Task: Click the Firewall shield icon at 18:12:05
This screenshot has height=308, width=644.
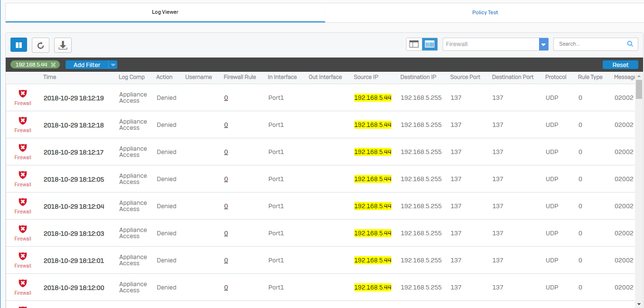Action: click(x=23, y=175)
